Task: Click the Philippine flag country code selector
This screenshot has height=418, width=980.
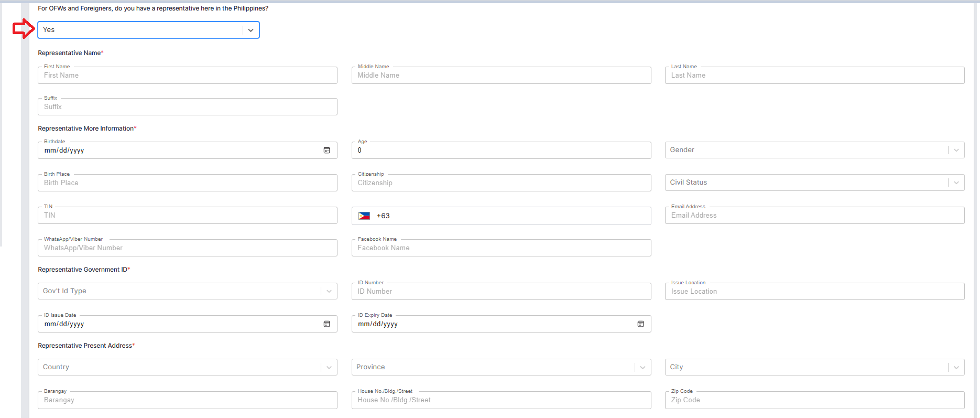Action: [364, 216]
